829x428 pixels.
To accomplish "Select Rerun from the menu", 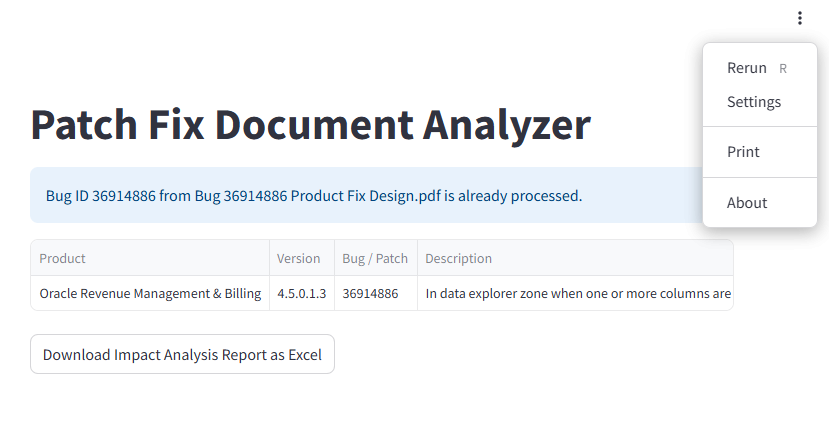I will [746, 68].
